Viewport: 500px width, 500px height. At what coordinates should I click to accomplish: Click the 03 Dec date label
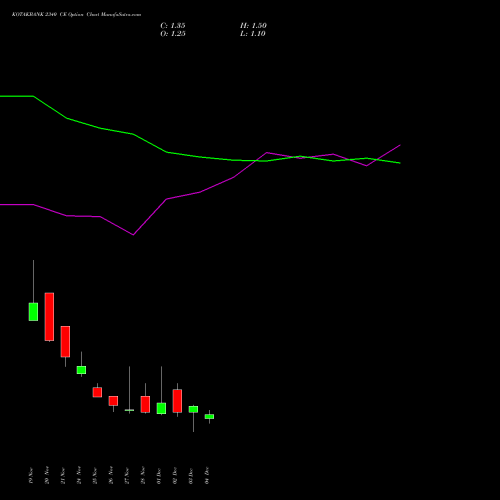(191, 475)
